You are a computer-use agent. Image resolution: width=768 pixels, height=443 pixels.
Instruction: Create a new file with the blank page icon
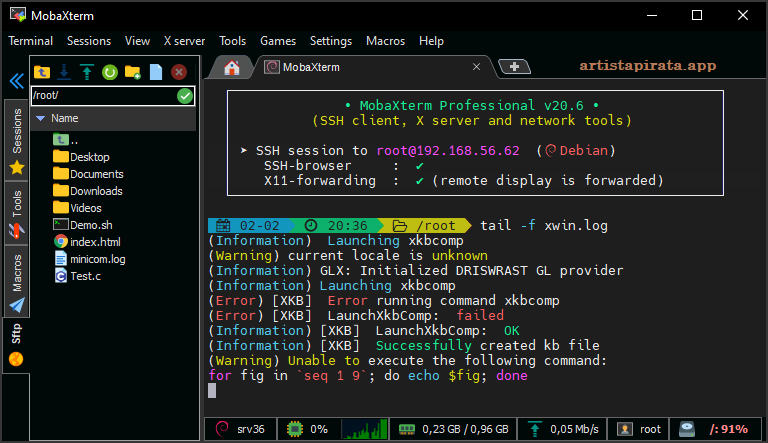point(155,72)
